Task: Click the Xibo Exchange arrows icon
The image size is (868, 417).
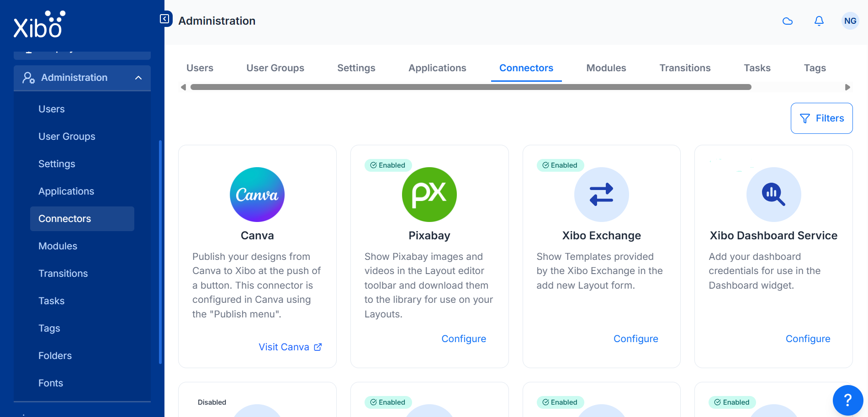Action: (x=602, y=195)
